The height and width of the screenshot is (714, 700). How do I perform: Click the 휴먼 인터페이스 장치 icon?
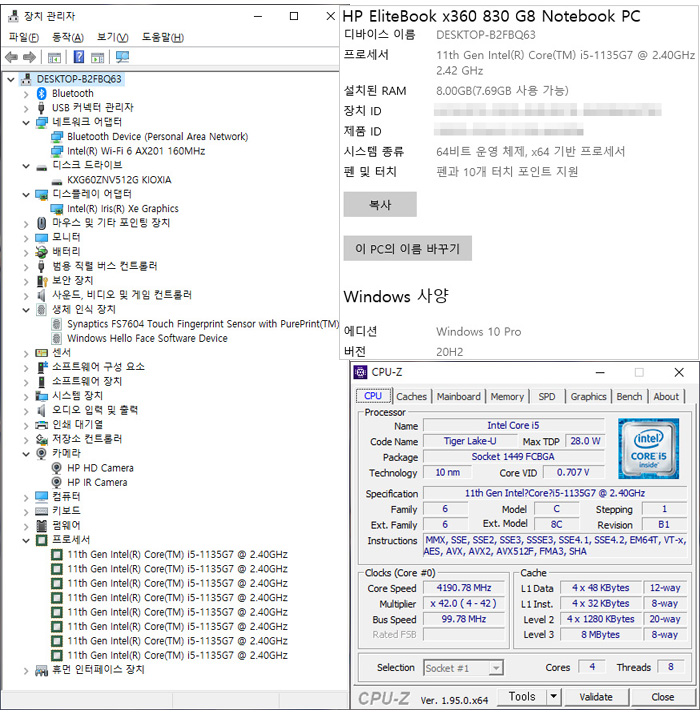(41, 670)
